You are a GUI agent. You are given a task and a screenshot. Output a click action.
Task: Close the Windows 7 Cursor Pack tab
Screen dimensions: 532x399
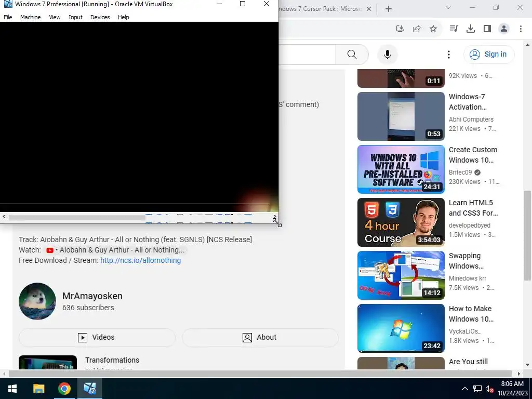point(369,9)
